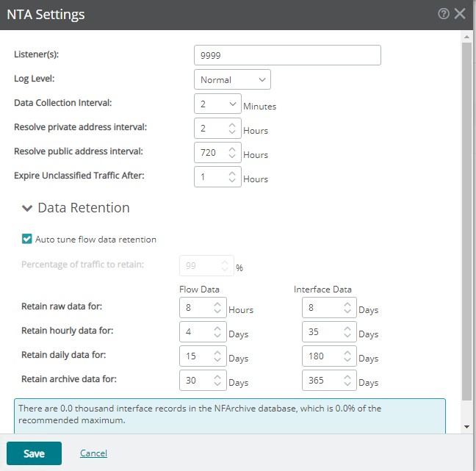Viewport: 476px width, 471px height.
Task: Increase the Resolve private address interval value
Action: click(232, 125)
